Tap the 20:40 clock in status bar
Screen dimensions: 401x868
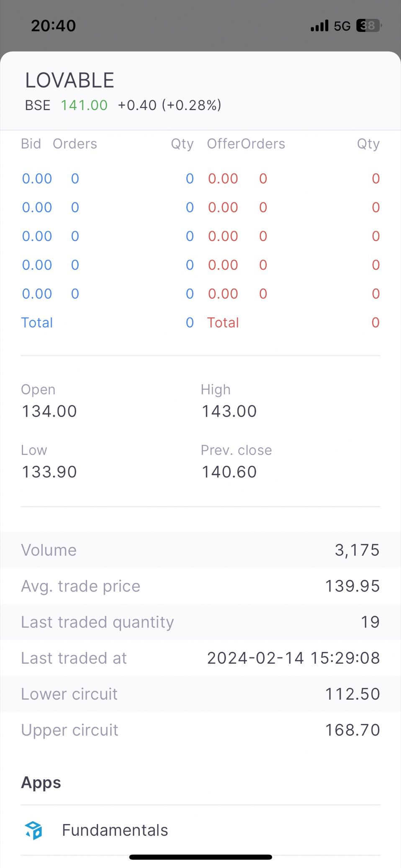tap(54, 26)
